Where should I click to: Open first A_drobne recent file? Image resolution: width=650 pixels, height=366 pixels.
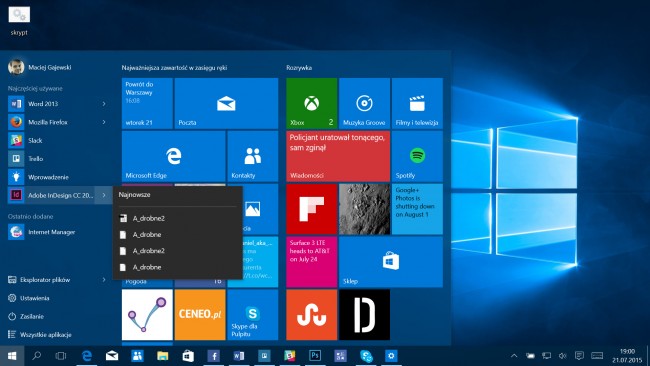point(178,235)
